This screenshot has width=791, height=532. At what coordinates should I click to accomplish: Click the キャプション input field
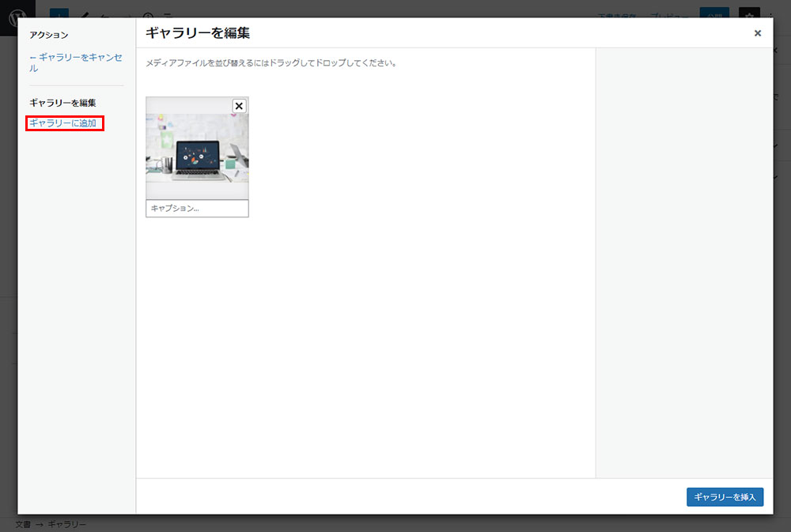click(x=197, y=209)
